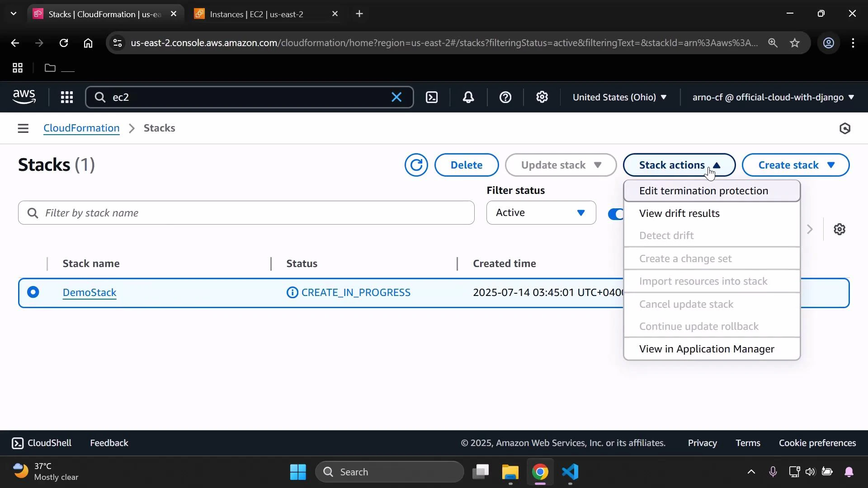Refresh the stacks list

coord(416,165)
